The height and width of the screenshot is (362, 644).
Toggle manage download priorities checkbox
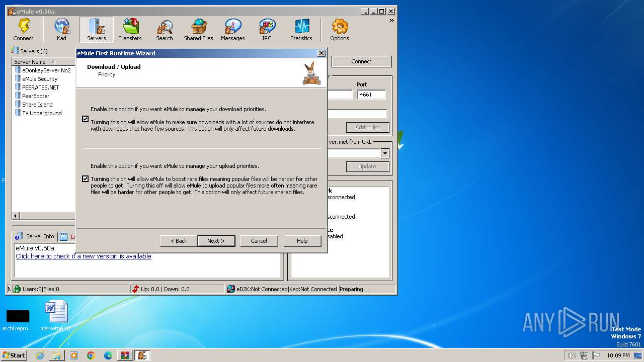click(x=85, y=119)
